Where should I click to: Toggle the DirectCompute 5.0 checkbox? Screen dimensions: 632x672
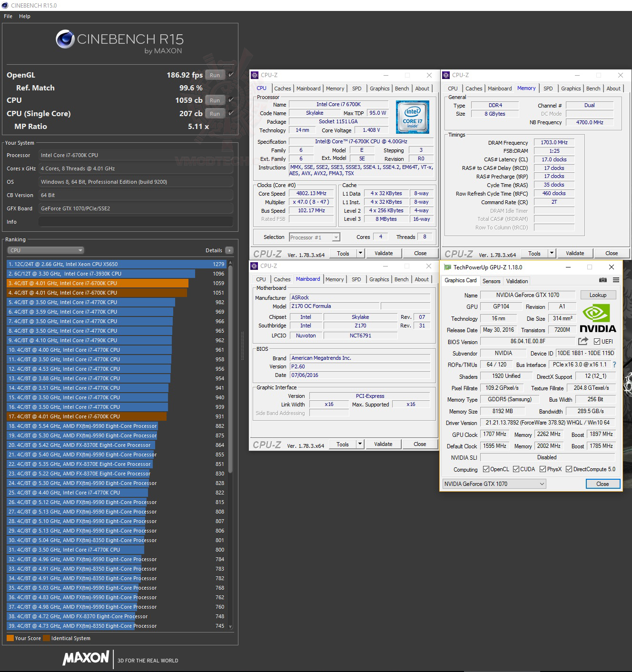569,469
